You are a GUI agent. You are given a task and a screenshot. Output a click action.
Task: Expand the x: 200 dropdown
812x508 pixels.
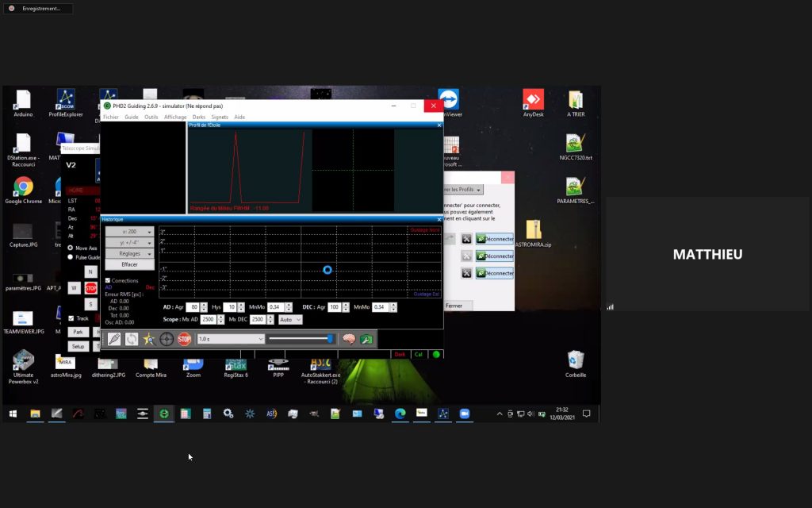click(129, 232)
